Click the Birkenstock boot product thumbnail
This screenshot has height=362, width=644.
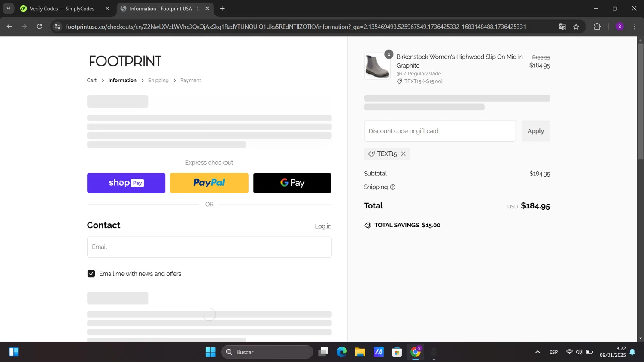(x=377, y=66)
